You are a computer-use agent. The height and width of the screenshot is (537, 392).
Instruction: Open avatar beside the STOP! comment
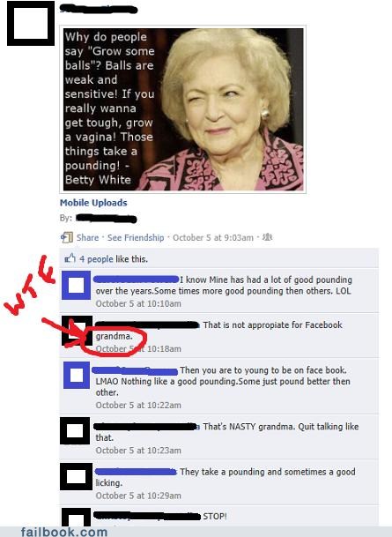tap(76, 517)
